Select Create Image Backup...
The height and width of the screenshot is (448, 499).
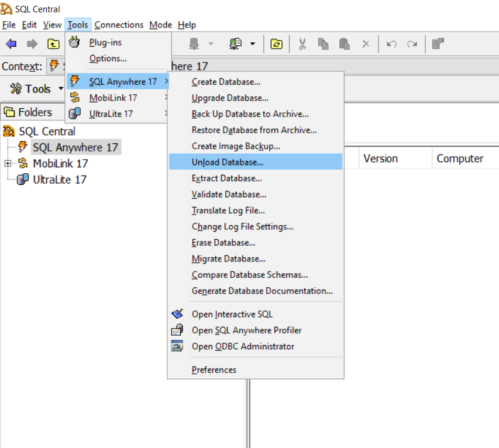tap(256, 146)
